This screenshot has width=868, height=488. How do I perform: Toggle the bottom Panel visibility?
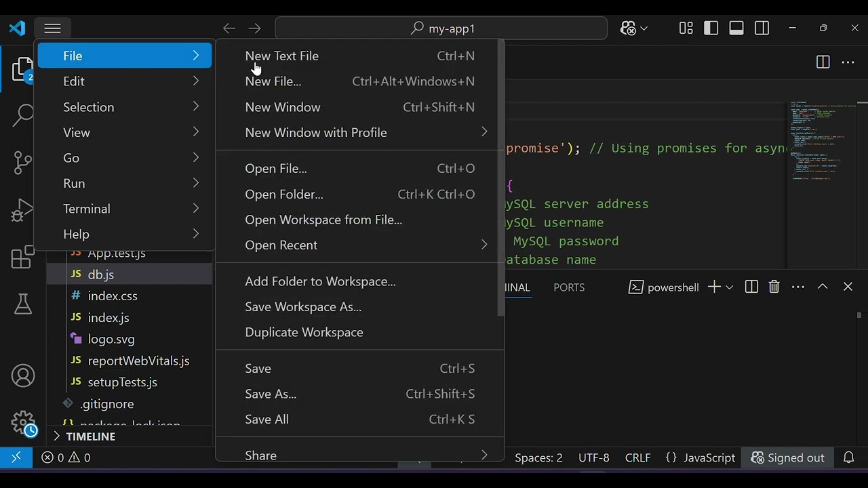[x=736, y=28]
